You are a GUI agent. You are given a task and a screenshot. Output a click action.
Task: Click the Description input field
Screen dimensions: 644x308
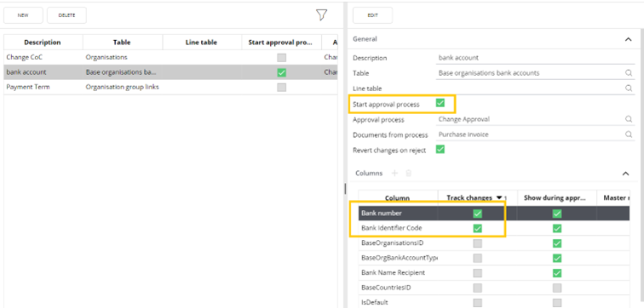tap(535, 58)
